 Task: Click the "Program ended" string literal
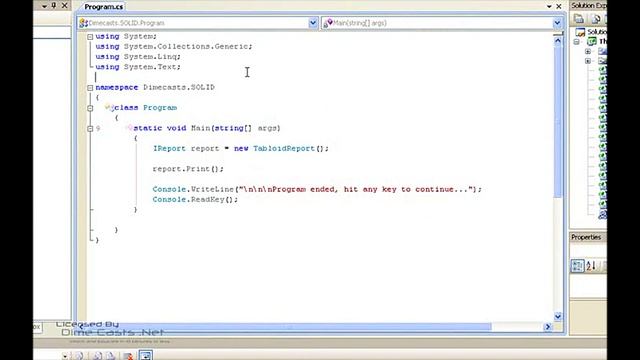point(356,189)
